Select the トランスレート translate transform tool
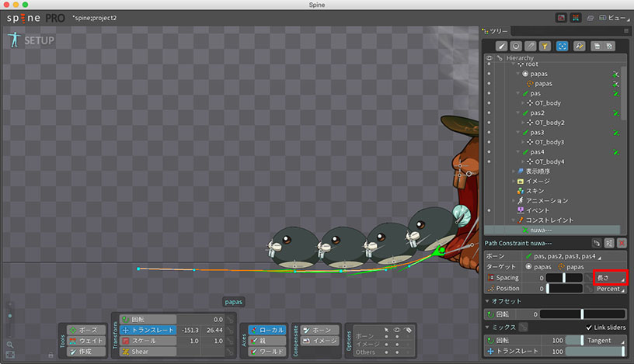The width and height of the screenshot is (634, 364). click(148, 330)
